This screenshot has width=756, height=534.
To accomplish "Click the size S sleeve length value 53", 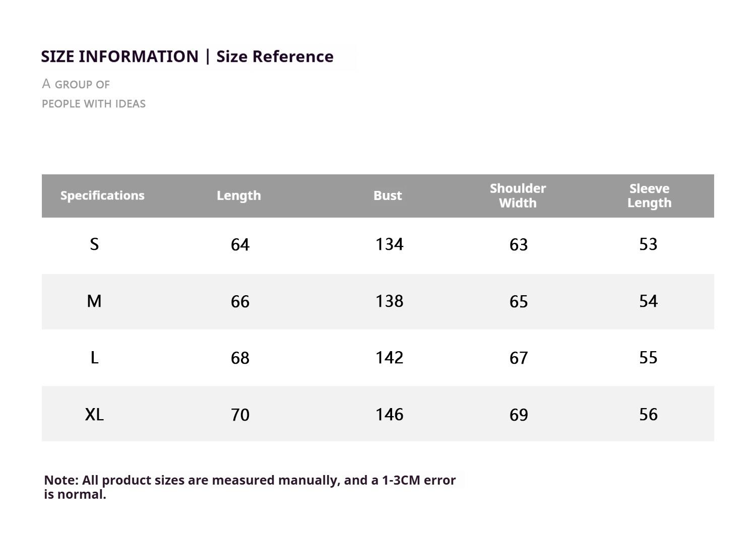I will 648,244.
